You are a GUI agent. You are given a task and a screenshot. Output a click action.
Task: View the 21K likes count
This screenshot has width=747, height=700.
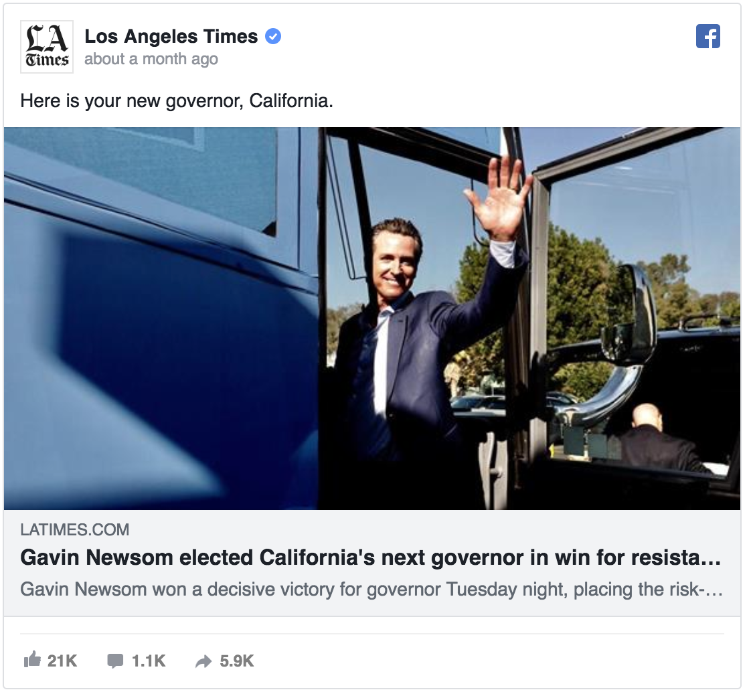coord(62,661)
